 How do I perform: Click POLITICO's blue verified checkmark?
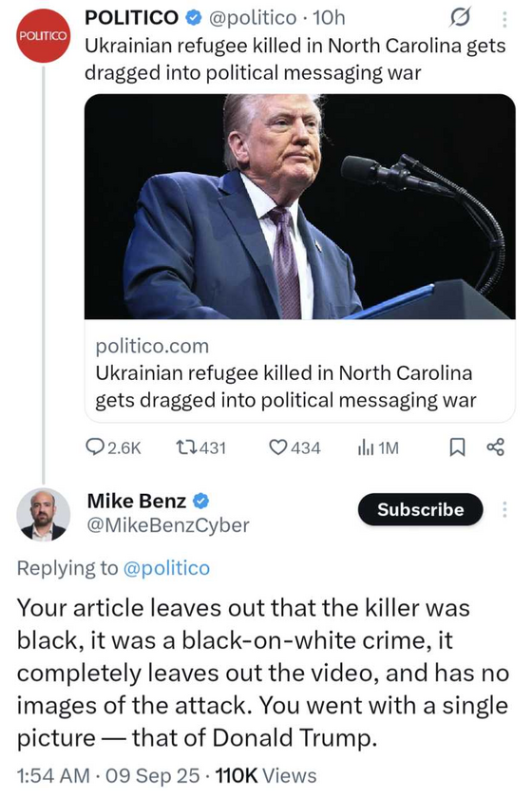(x=193, y=18)
